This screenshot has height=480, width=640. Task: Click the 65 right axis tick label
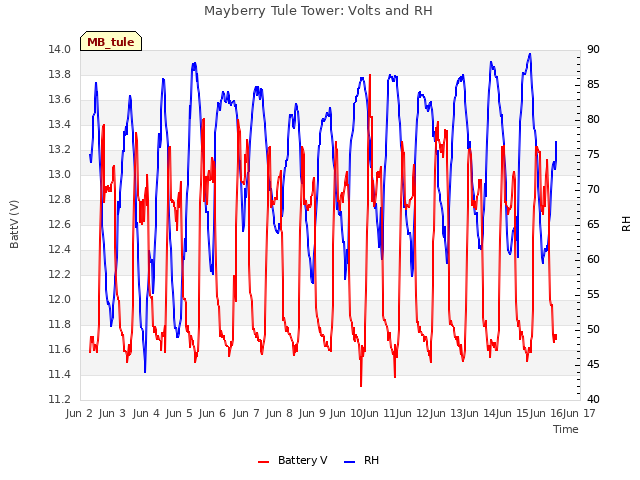point(593,224)
